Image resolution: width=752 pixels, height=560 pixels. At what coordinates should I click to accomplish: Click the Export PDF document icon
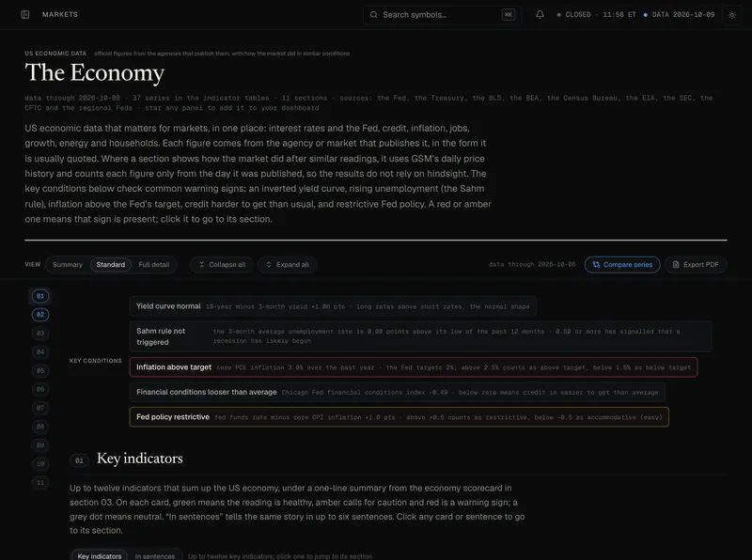coord(676,265)
